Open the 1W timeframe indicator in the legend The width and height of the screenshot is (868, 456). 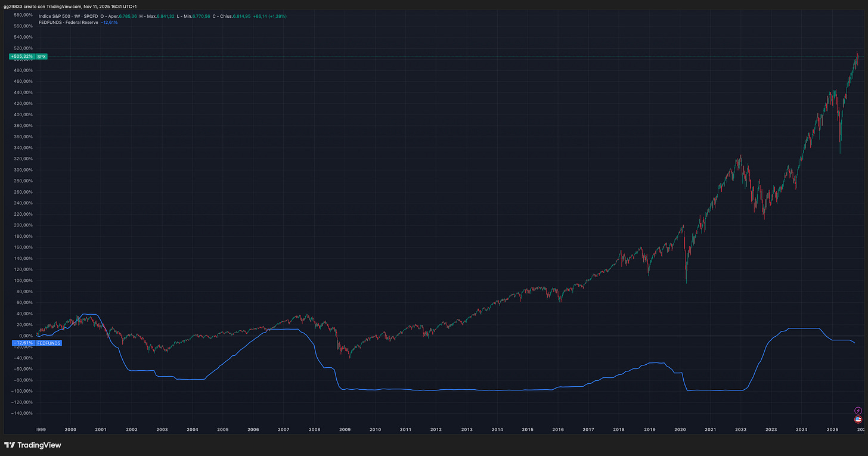tap(76, 16)
